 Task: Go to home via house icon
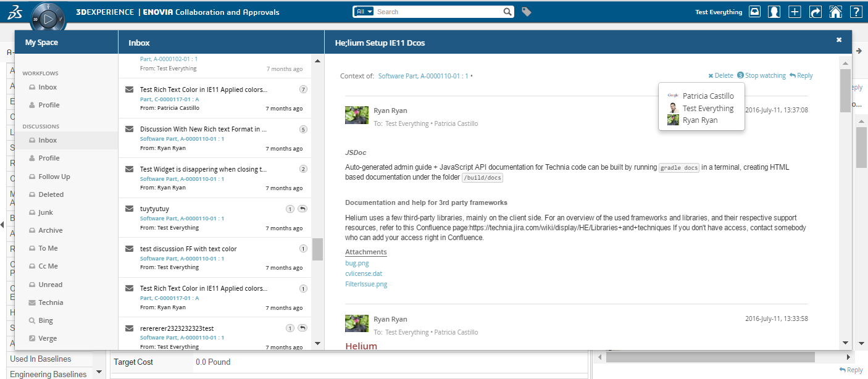[835, 12]
